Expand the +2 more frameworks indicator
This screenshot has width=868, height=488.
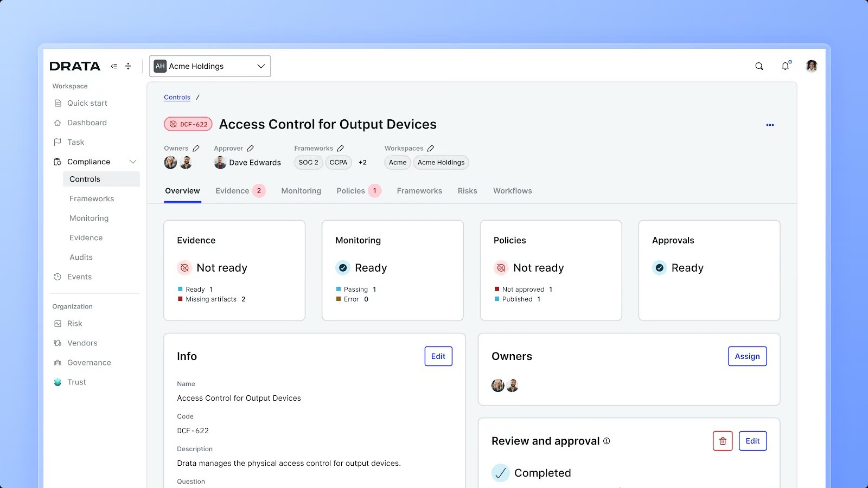click(362, 163)
